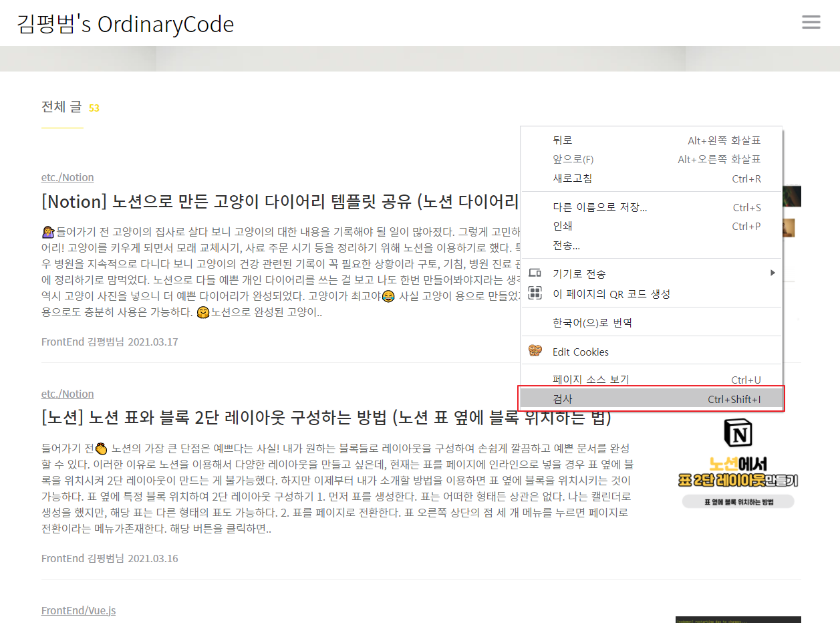Select 전송... menu entry
The width and height of the screenshot is (840, 623).
pyautogui.click(x=652, y=245)
